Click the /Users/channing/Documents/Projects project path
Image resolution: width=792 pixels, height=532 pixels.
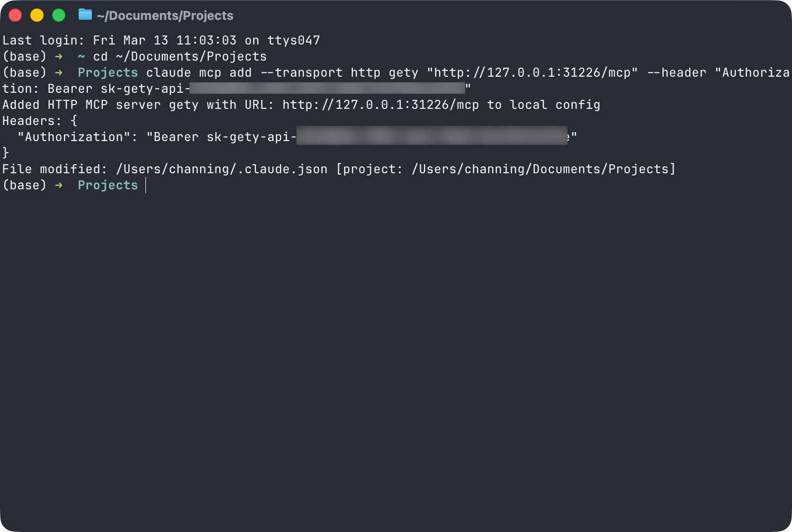[x=540, y=169]
